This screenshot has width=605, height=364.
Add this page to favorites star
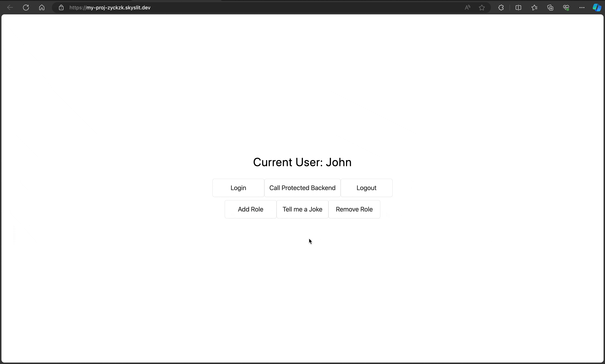(482, 8)
